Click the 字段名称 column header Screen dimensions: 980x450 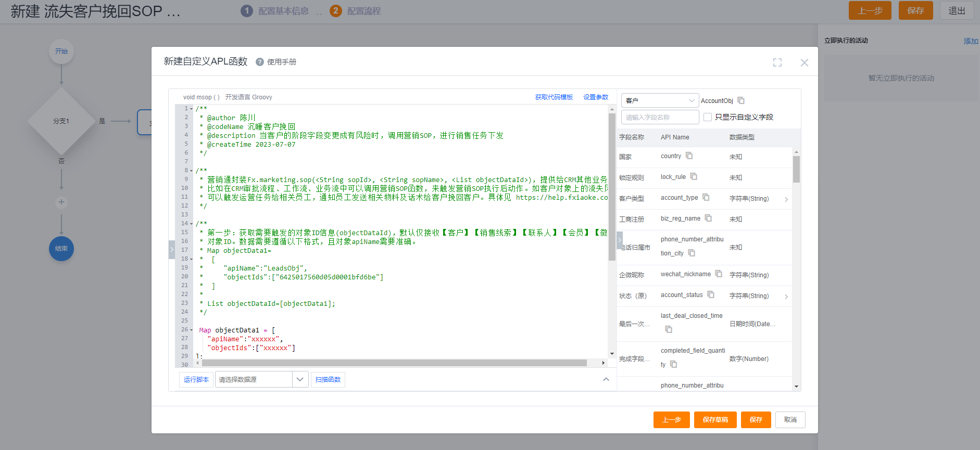tap(632, 137)
